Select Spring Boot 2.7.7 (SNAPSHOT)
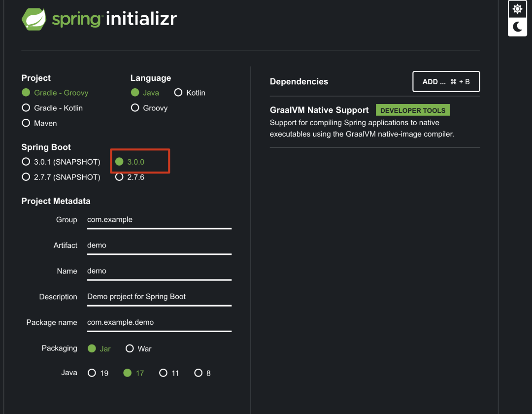 coord(26,177)
